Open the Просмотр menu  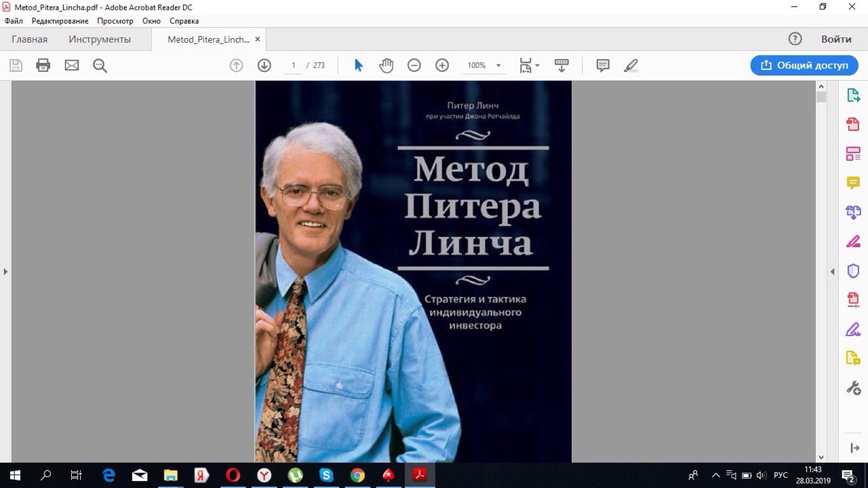(x=115, y=21)
